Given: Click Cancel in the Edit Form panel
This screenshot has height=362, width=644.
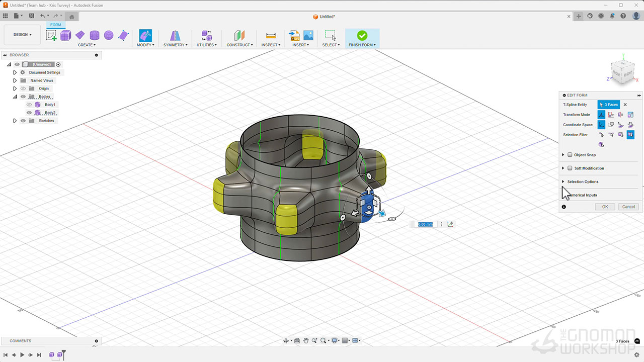Looking at the screenshot, I should (628, 207).
